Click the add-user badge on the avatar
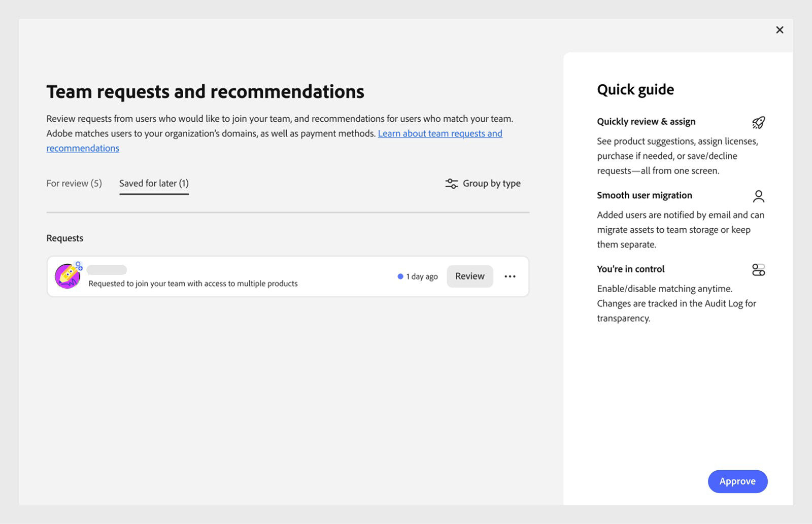Viewport: 812px width, 524px height. coord(79,265)
